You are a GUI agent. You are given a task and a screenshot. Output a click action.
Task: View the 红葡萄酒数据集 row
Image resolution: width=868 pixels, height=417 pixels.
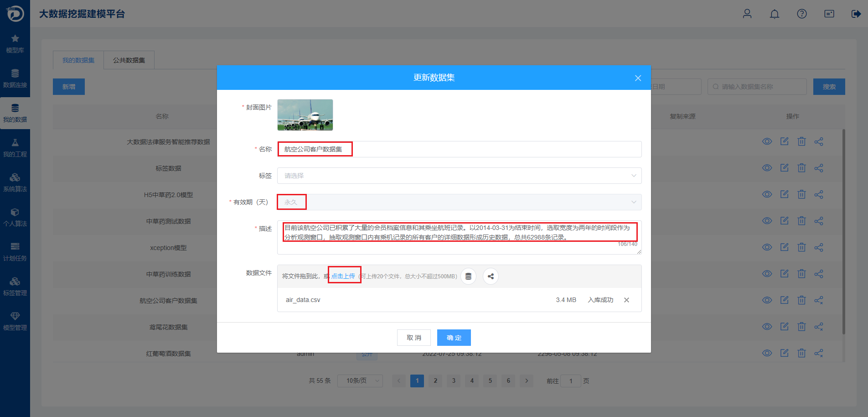point(767,353)
